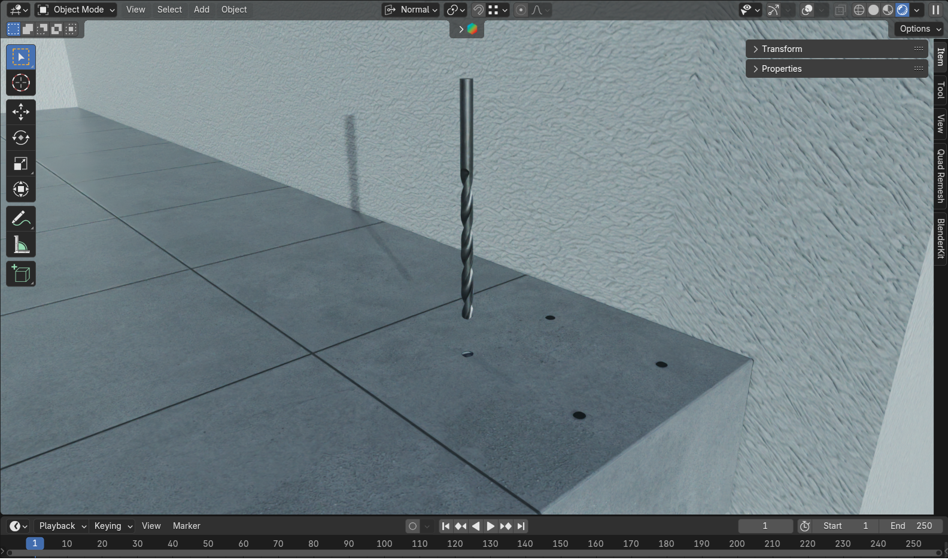
Task: Open the Object Mode dropdown
Action: (77, 10)
